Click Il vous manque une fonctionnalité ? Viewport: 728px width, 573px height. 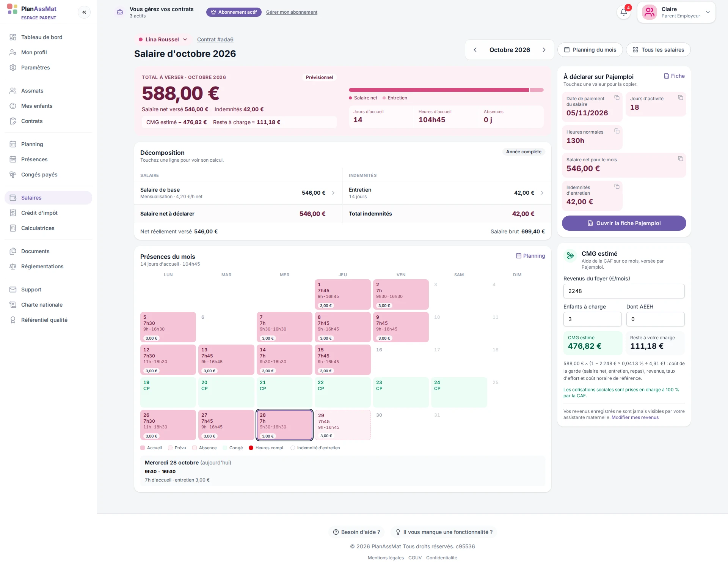click(444, 532)
